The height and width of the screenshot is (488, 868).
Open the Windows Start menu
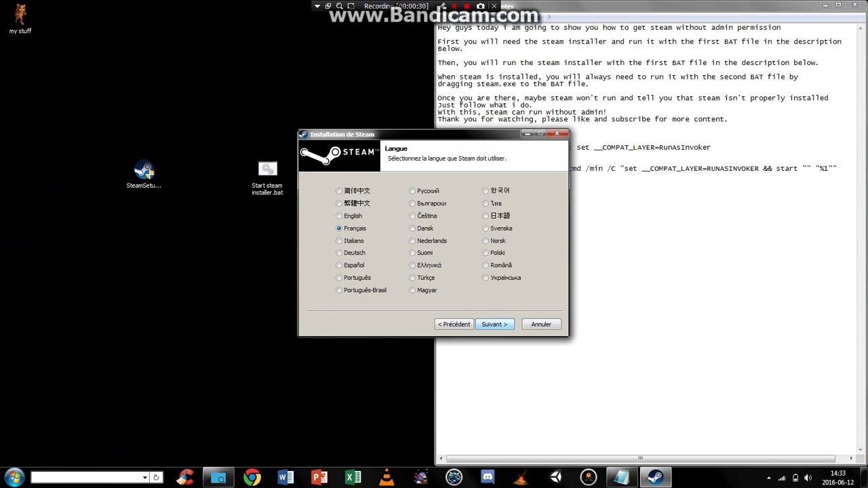[14, 476]
